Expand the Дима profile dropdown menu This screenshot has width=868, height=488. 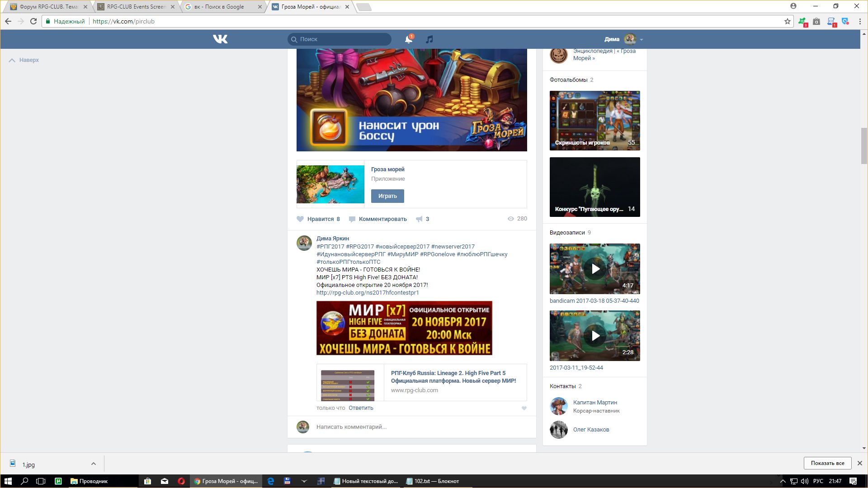tap(642, 40)
